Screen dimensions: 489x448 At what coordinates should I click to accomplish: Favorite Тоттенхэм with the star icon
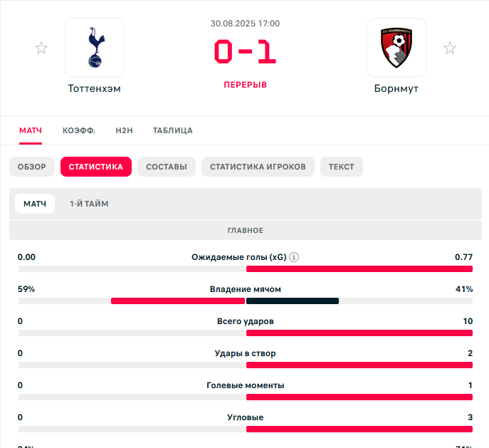pos(41,48)
